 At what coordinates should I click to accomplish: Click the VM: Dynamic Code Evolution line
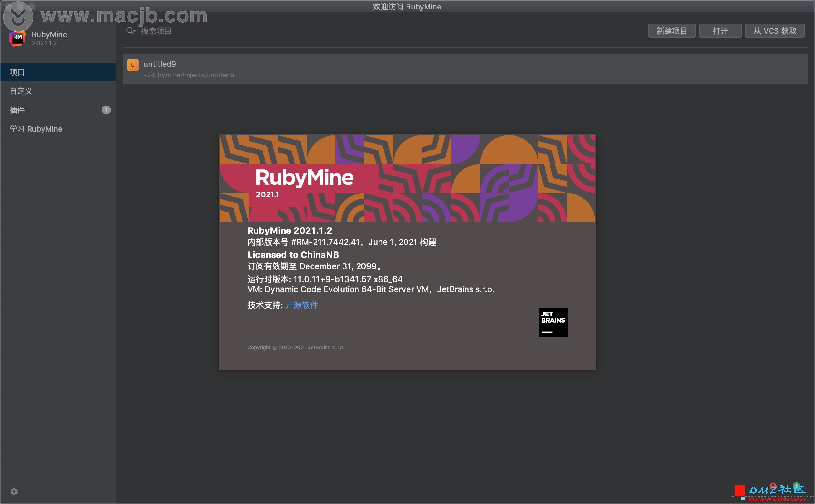tap(371, 289)
